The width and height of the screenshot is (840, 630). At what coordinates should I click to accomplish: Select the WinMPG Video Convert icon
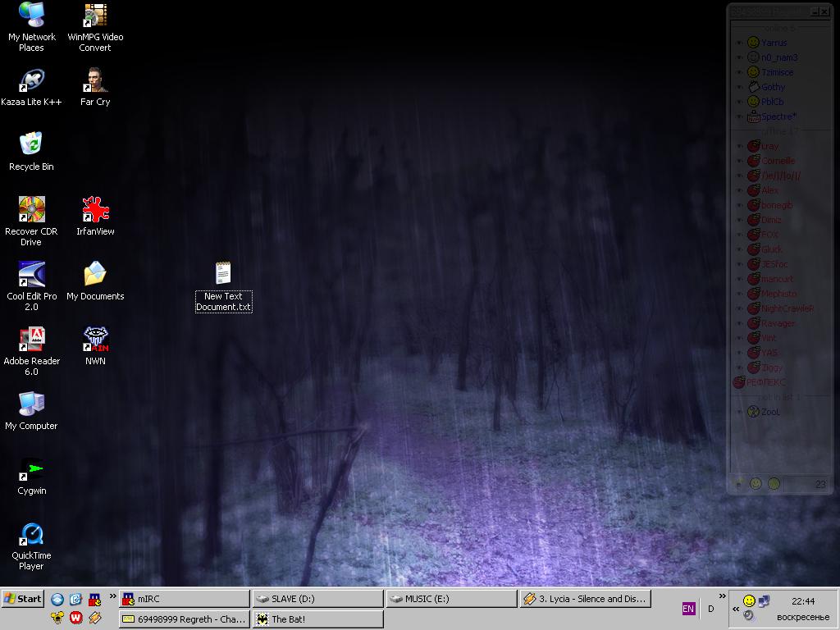point(95,16)
